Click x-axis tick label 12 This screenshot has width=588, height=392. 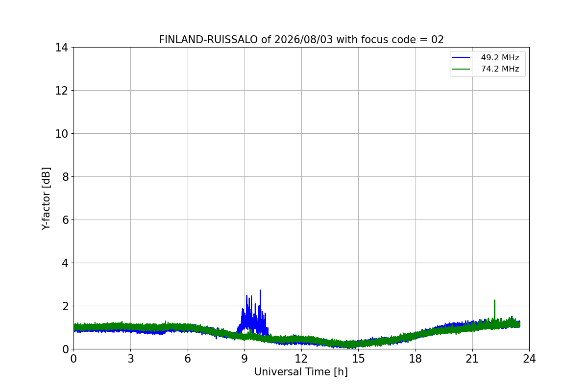click(x=301, y=359)
